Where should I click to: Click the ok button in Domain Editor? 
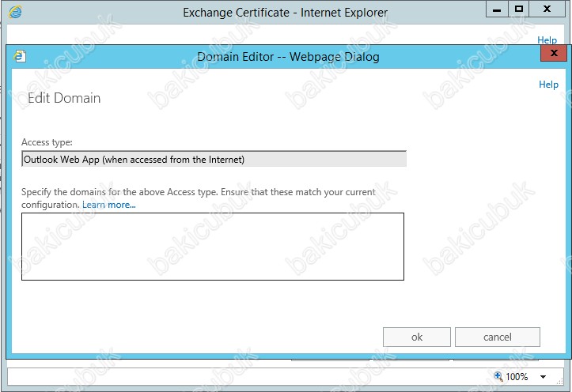click(x=417, y=337)
